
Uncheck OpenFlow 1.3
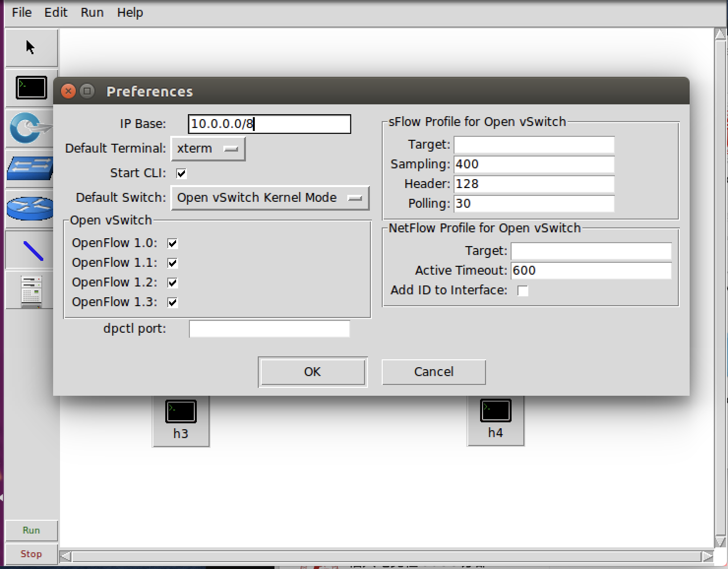click(x=173, y=302)
